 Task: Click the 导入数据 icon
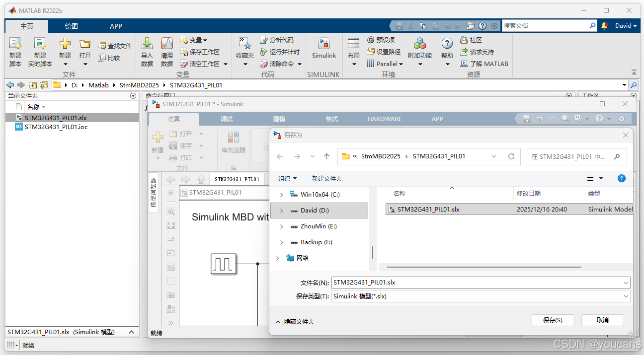click(x=147, y=44)
